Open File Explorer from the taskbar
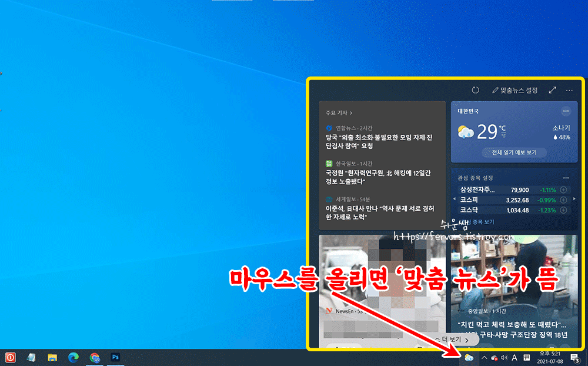The height and width of the screenshot is (366, 588). pos(52,357)
